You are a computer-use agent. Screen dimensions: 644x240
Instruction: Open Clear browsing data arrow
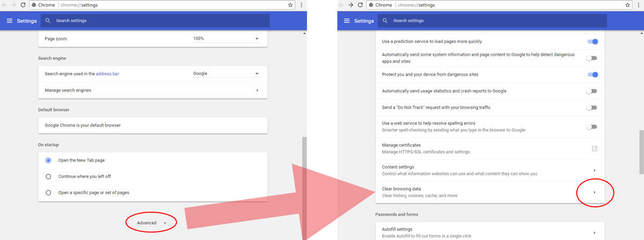point(595,192)
